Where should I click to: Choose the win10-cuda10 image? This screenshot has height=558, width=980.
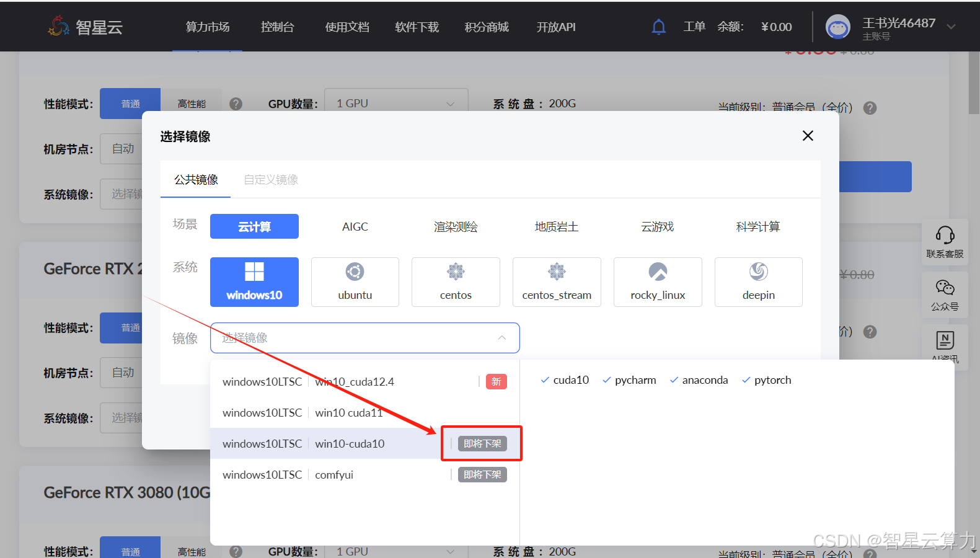[364, 443]
